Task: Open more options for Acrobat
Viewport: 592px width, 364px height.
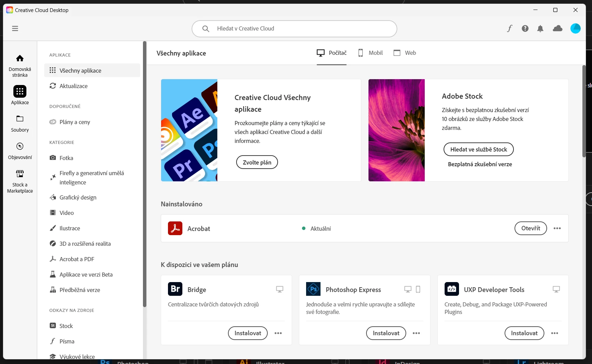Action: pyautogui.click(x=557, y=228)
